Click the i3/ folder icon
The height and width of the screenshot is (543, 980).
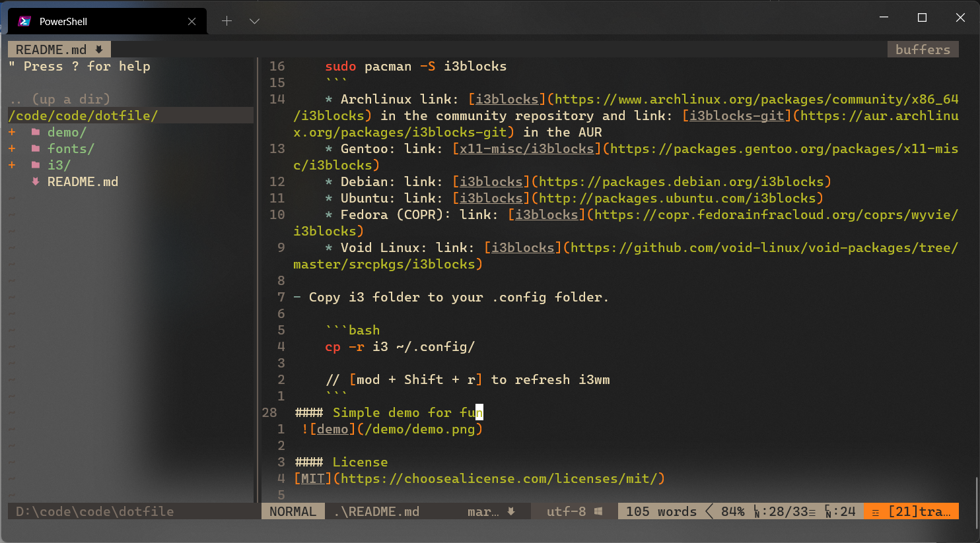click(36, 165)
